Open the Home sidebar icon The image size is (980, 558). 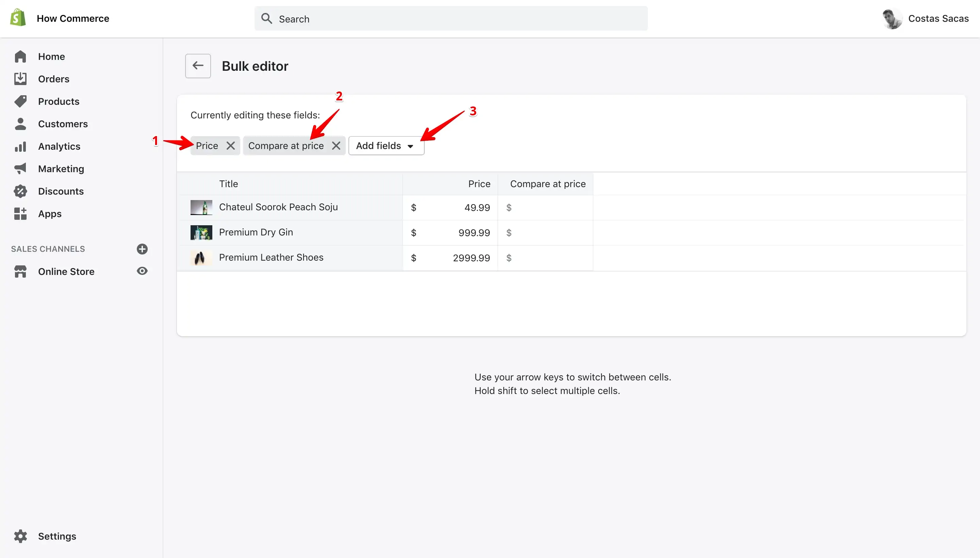pyautogui.click(x=20, y=57)
